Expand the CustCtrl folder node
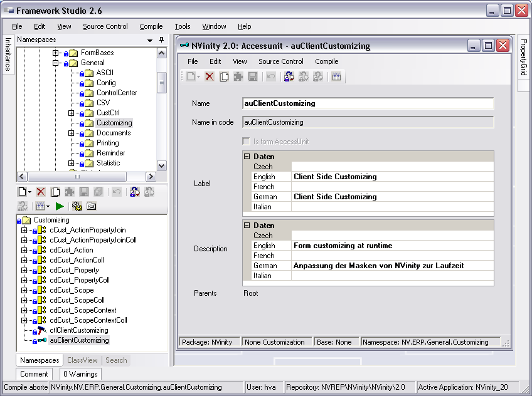The width and height of the screenshot is (532, 396). [71, 113]
